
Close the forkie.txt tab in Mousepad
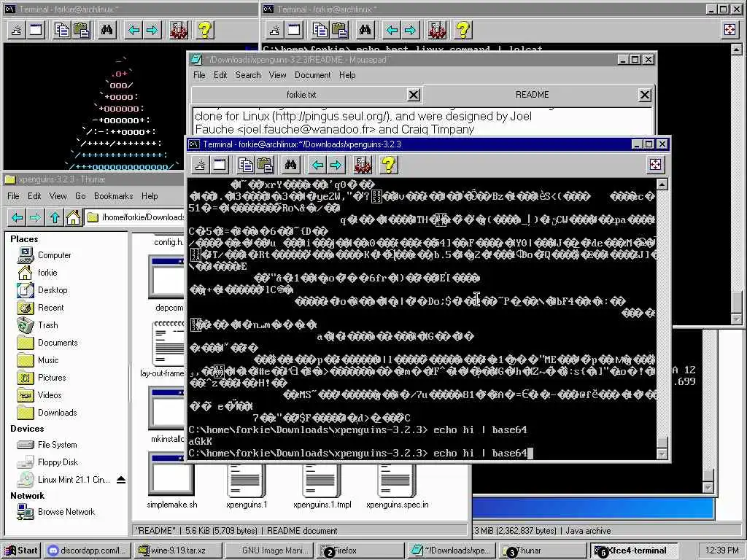click(x=414, y=96)
